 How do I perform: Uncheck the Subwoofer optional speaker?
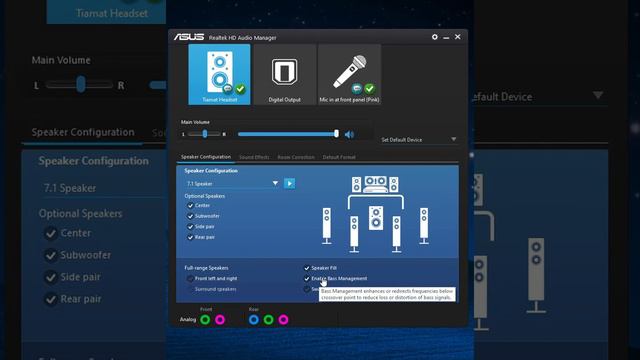190,216
